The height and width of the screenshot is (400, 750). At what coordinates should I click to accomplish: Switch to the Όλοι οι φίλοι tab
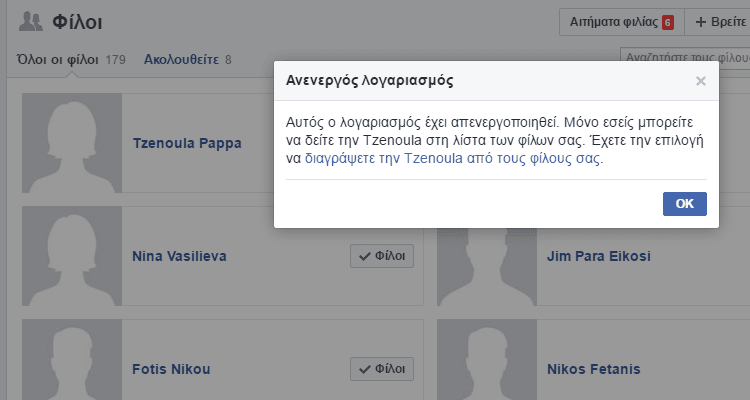click(71, 60)
